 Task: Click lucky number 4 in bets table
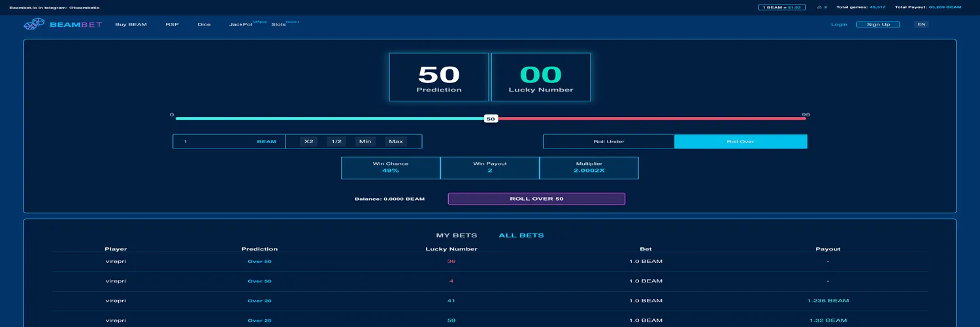click(451, 281)
